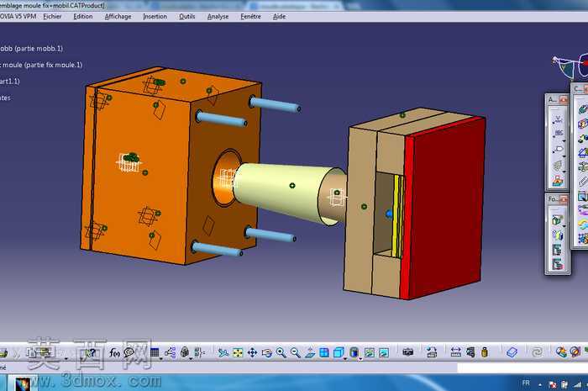Click the Hide/Show icon
The width and height of the screenshot is (588, 391).
(x=370, y=352)
